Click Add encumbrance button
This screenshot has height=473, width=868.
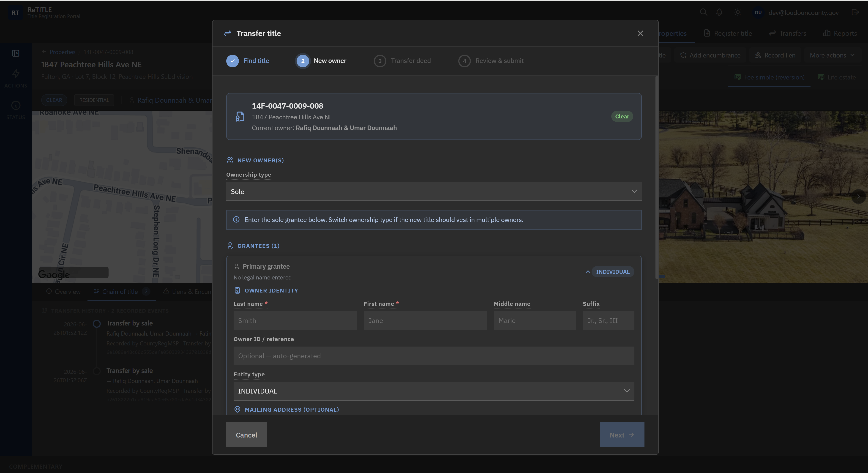click(710, 55)
